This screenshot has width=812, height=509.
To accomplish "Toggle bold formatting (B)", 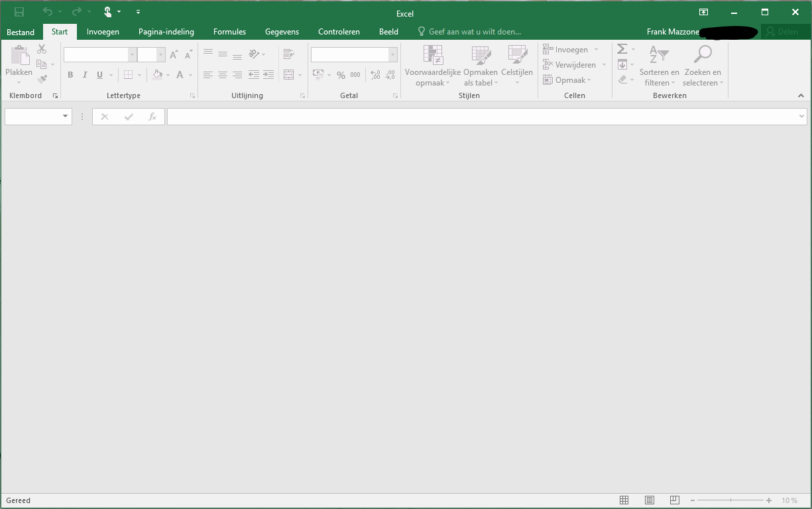I will [70, 76].
